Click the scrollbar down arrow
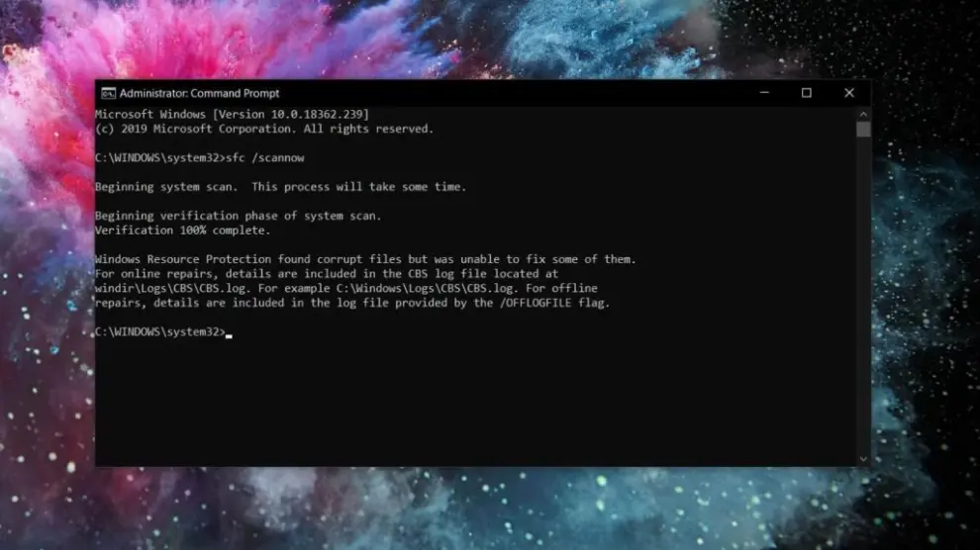Image resolution: width=980 pixels, height=550 pixels. click(x=863, y=459)
